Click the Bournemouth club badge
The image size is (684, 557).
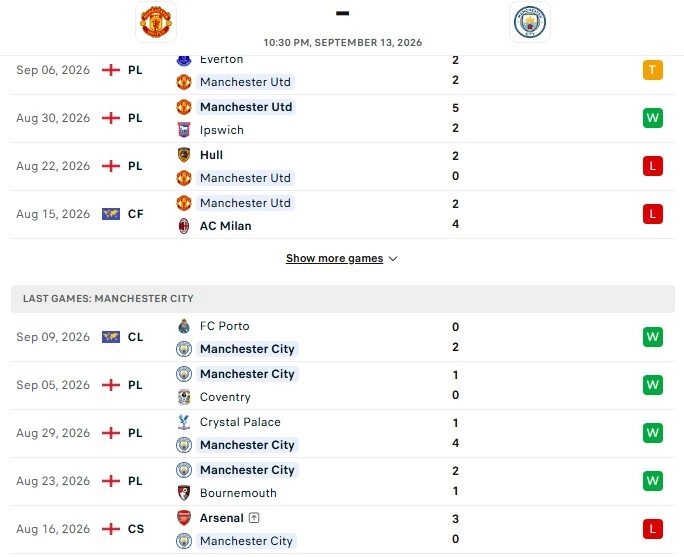tap(184, 493)
